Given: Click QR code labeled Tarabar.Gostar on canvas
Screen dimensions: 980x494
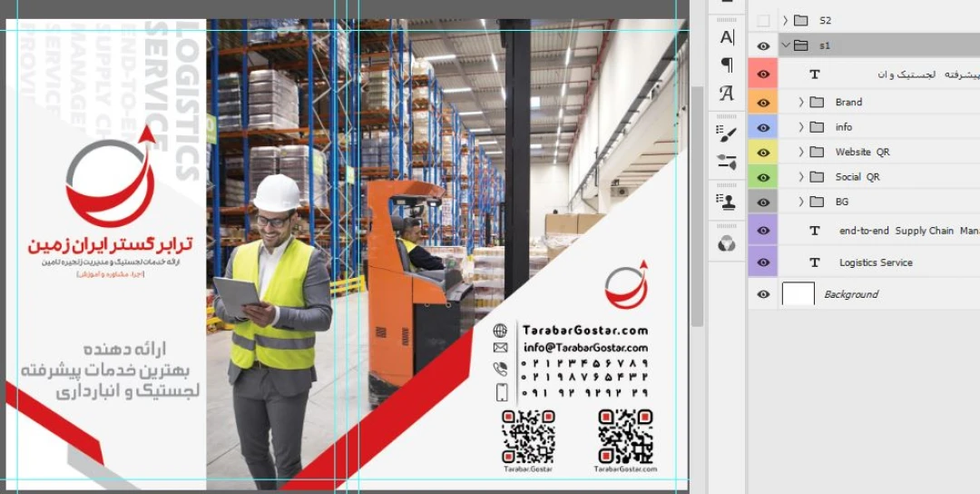Looking at the screenshot, I should pyautogui.click(x=528, y=437).
